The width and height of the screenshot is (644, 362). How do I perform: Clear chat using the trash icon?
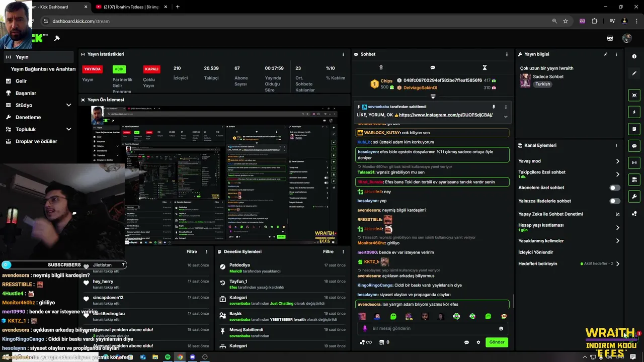(x=381, y=67)
